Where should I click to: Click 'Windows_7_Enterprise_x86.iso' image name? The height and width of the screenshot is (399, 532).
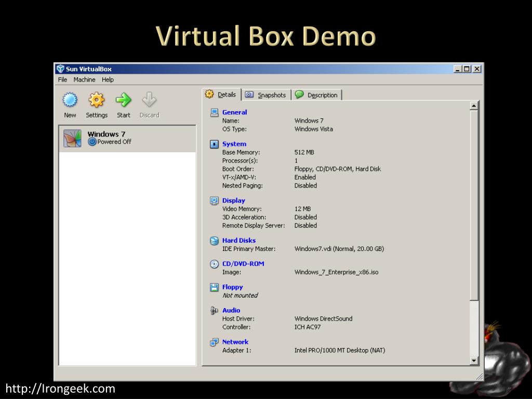(336, 272)
